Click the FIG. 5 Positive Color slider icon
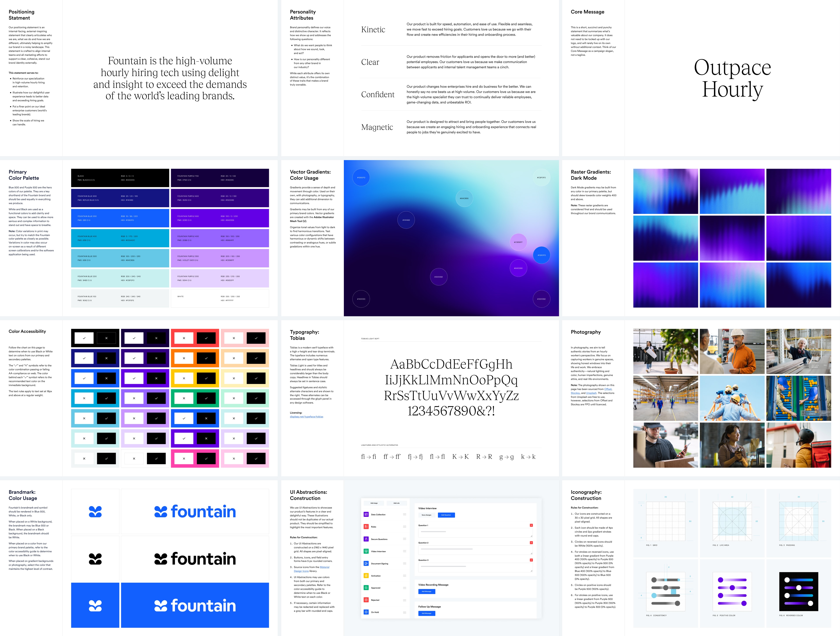The image size is (840, 636). (732, 591)
